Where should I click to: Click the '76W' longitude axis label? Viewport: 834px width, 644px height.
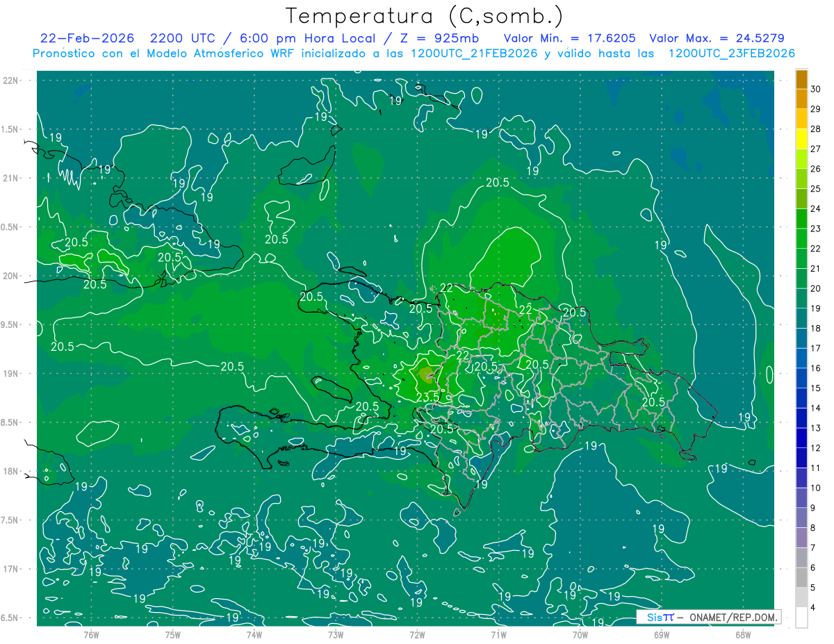[x=91, y=635]
